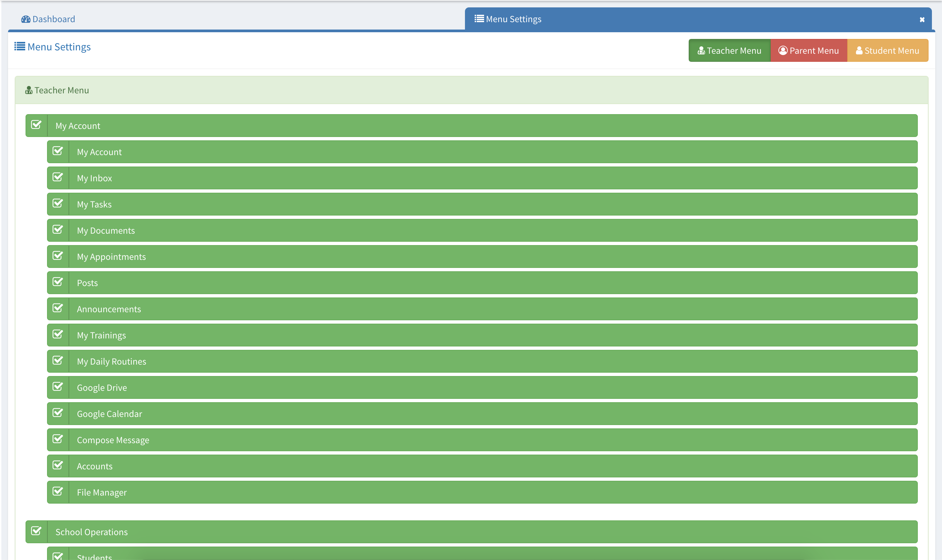Uncheck the School Operations group checkbox
The width and height of the screenshot is (942, 560).
(36, 531)
